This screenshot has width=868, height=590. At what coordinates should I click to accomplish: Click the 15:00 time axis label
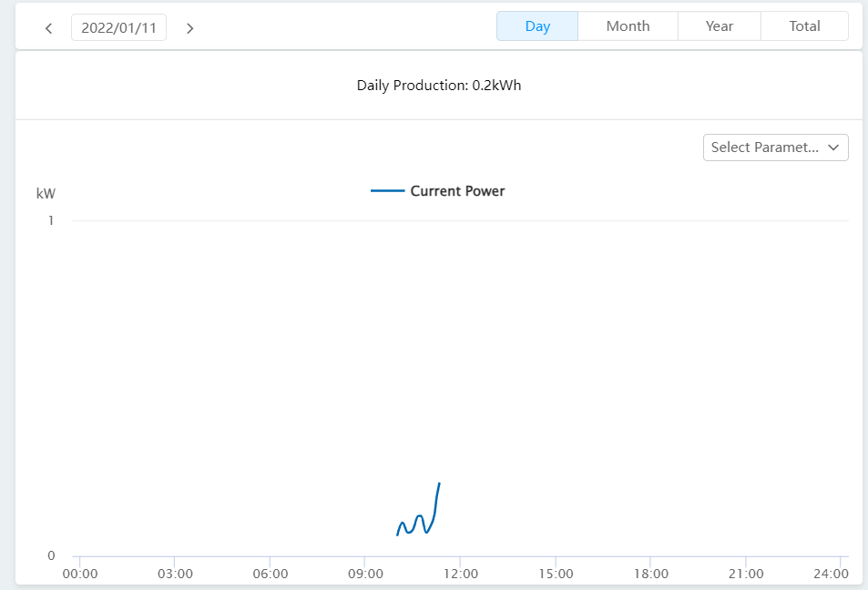(556, 574)
